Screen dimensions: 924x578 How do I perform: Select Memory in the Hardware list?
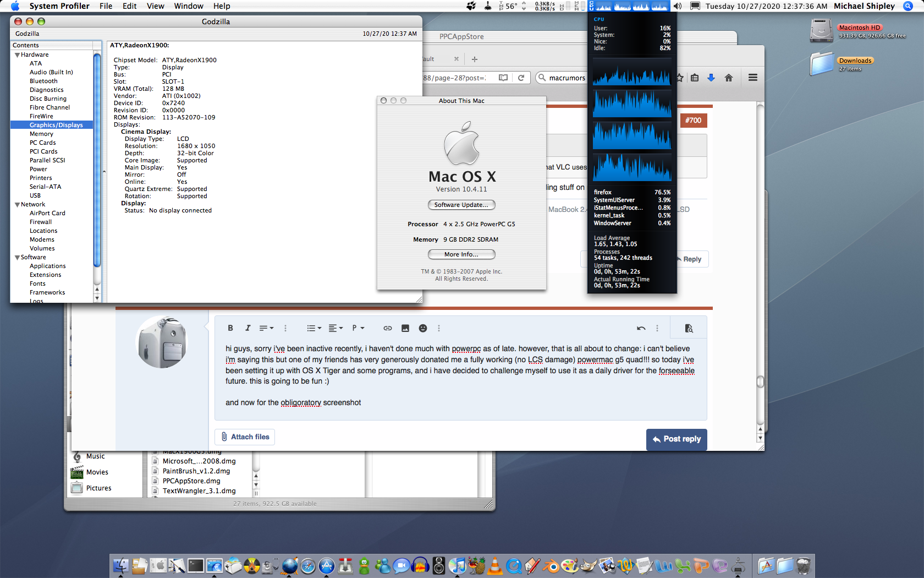pyautogui.click(x=41, y=134)
